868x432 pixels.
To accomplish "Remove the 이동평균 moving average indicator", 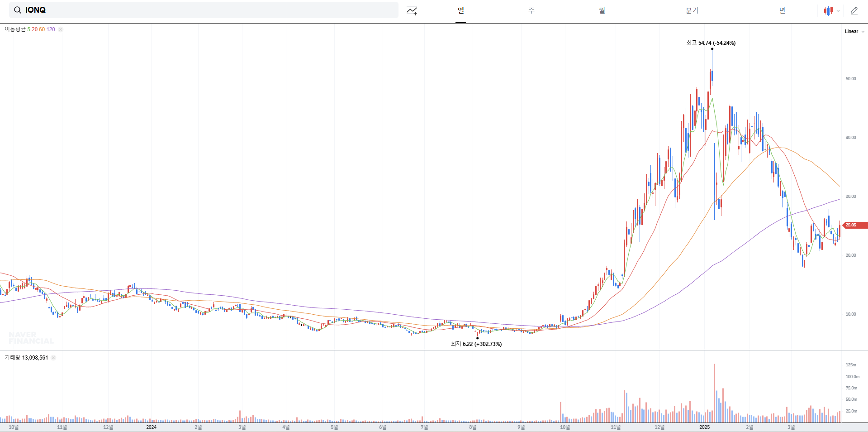I will tap(61, 29).
